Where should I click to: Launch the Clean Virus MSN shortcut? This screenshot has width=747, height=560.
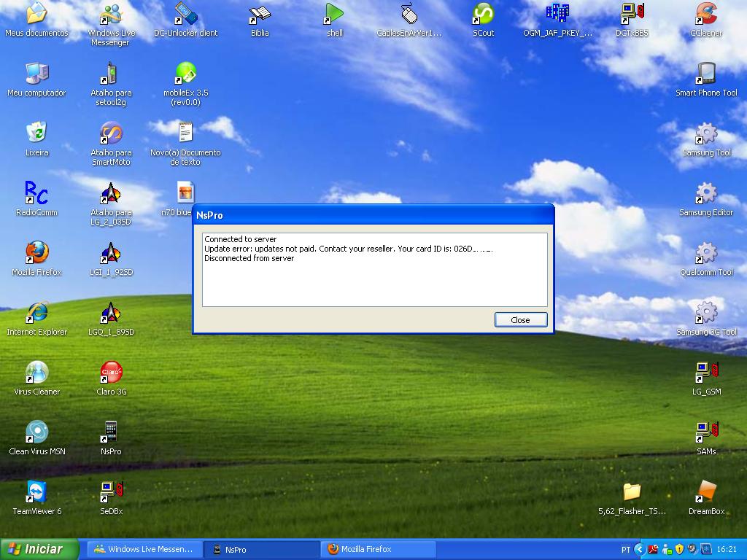point(36,432)
